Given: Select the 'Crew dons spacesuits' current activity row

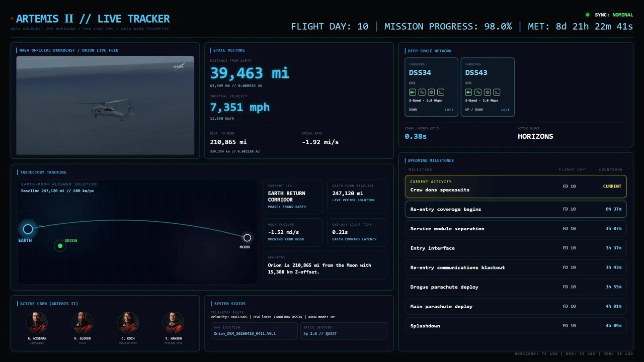Looking at the screenshot, I should [516, 187].
